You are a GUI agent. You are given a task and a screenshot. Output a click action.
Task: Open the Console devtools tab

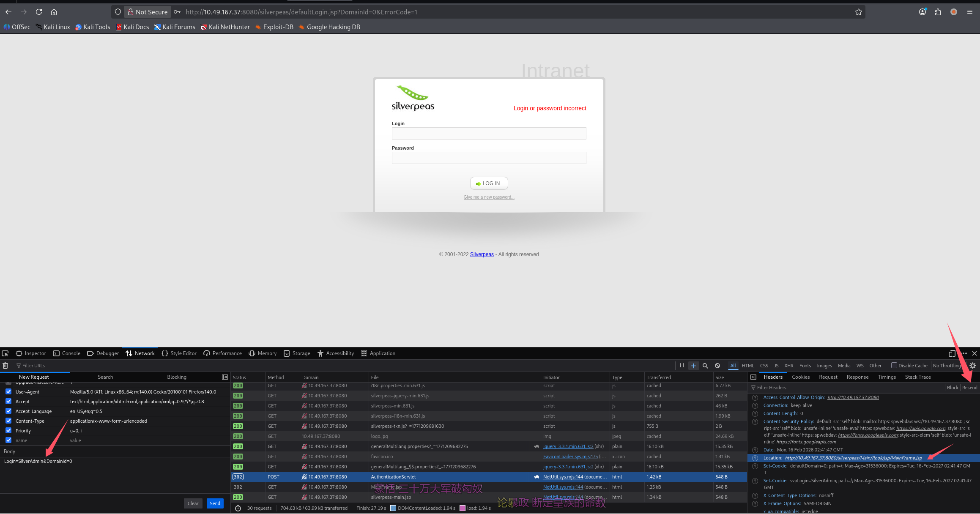[x=67, y=353]
